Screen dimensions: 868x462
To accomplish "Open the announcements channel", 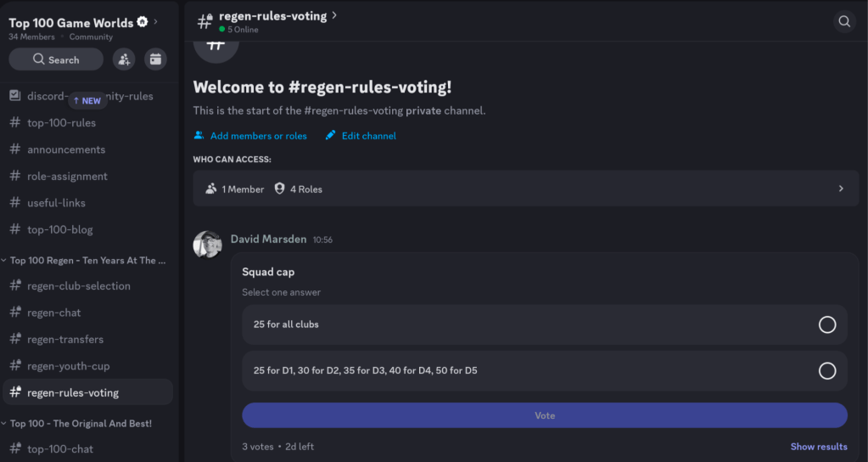I will (66, 149).
